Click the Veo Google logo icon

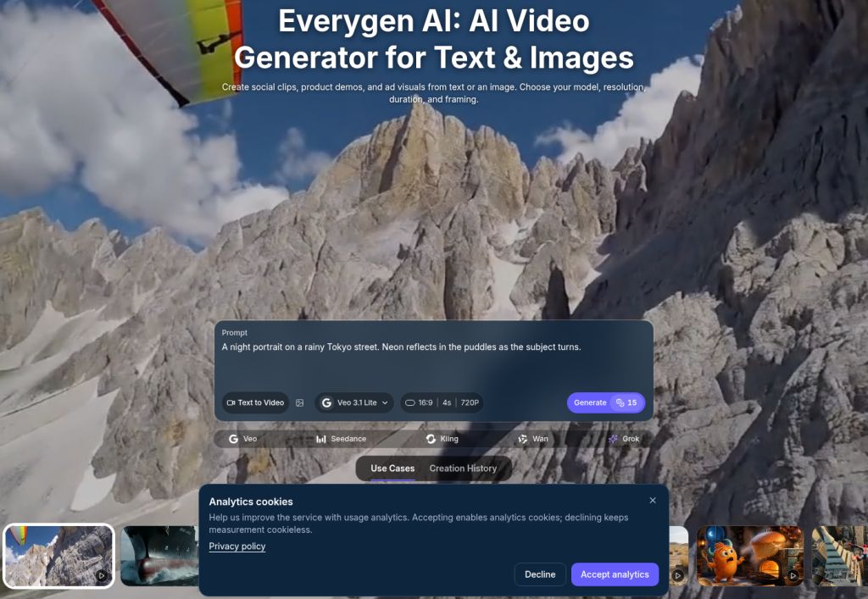[234, 439]
